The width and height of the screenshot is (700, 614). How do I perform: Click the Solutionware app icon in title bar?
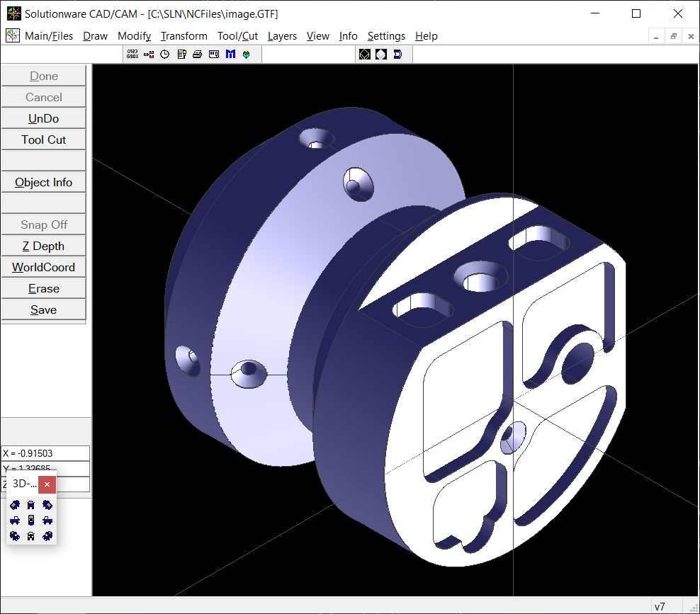[14, 14]
